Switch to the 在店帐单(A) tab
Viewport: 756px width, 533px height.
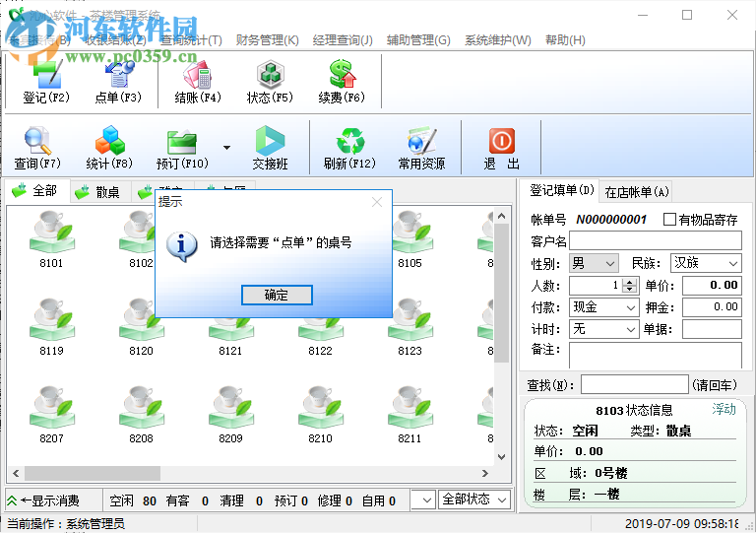(637, 192)
